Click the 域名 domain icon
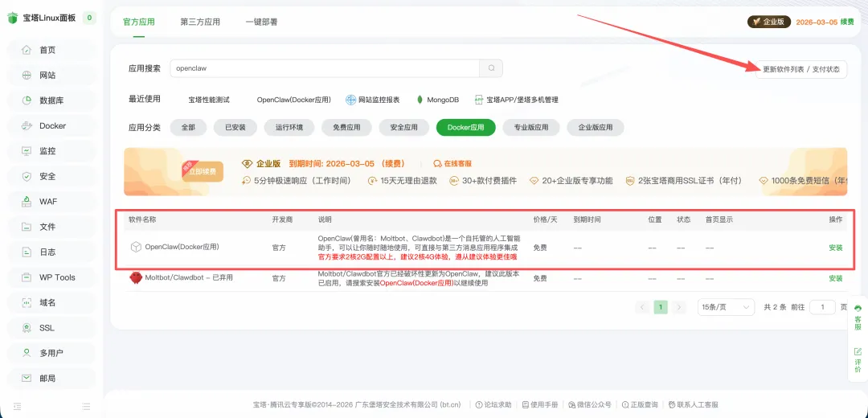Image resolution: width=868 pixels, height=418 pixels. click(x=26, y=303)
